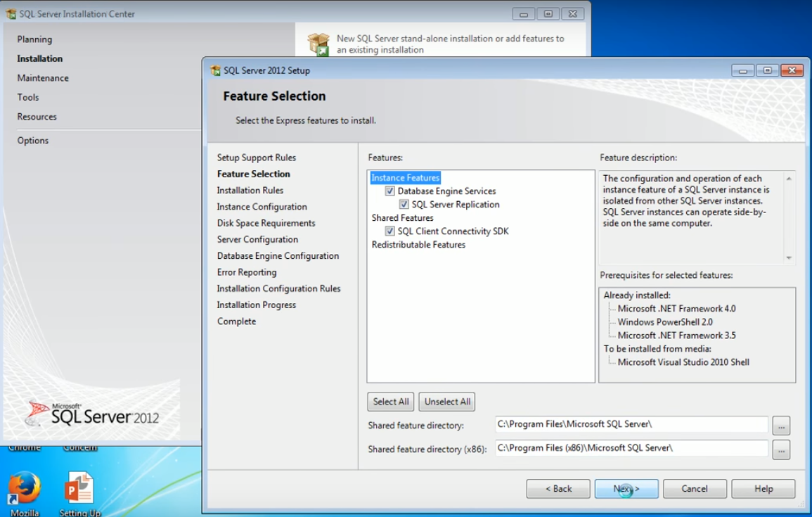The image size is (812, 517).
Task: Click the Select All button
Action: pyautogui.click(x=391, y=402)
